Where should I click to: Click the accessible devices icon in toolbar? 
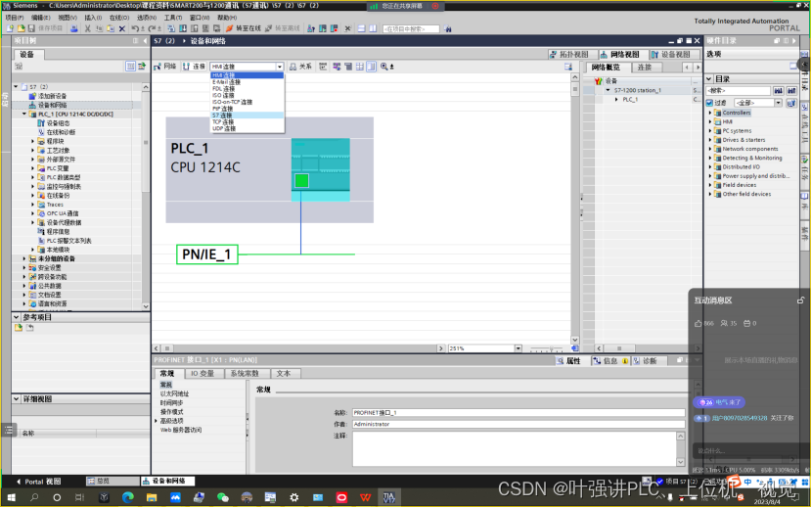(x=311, y=28)
